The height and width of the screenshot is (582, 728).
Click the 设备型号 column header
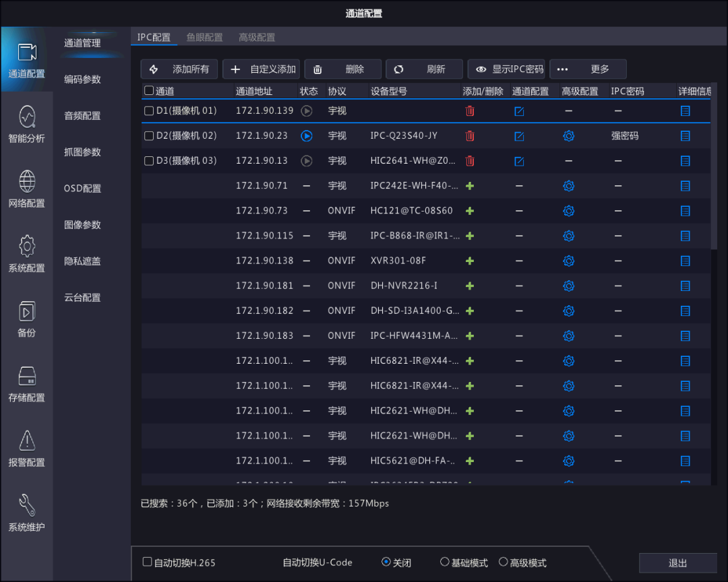pyautogui.click(x=389, y=91)
